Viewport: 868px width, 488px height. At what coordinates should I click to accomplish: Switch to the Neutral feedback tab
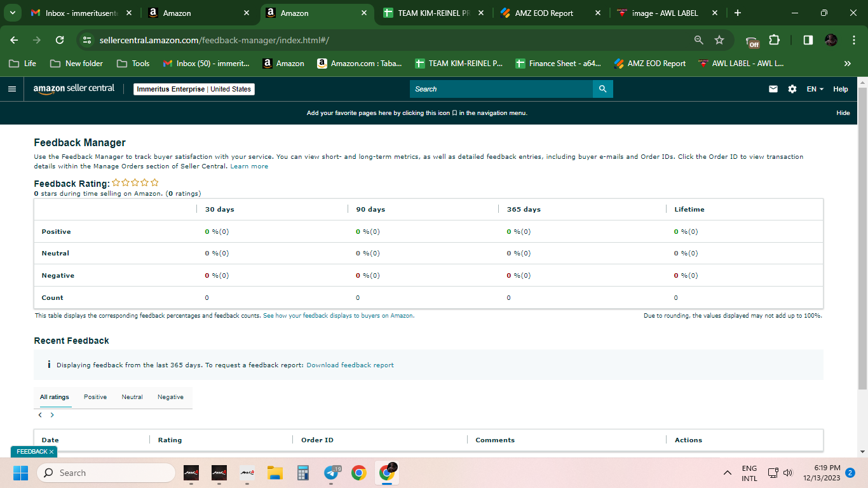click(132, 397)
